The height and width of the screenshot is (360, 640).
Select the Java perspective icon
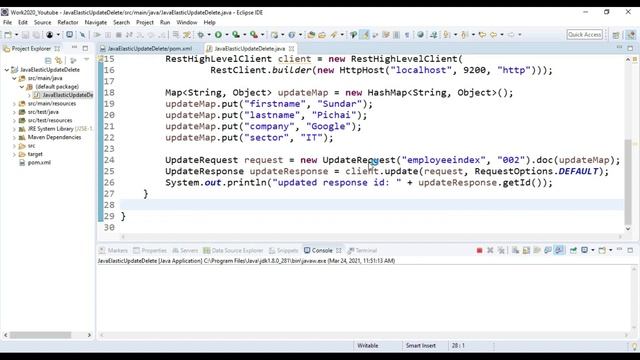point(631,35)
